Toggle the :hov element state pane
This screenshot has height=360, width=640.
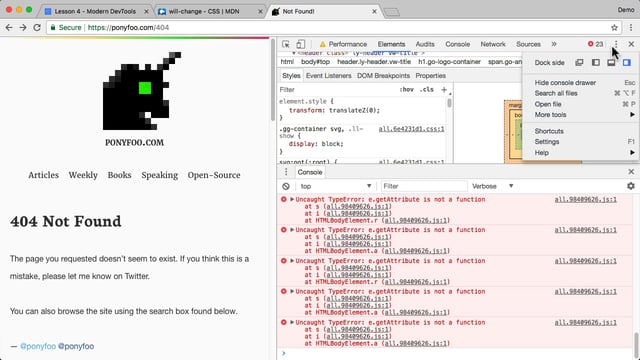click(406, 89)
